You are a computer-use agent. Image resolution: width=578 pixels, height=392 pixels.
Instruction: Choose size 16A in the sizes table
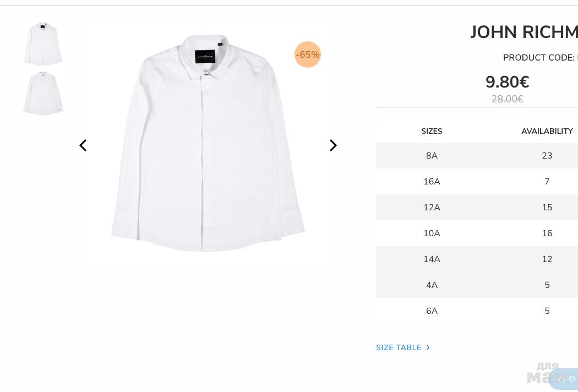(432, 182)
